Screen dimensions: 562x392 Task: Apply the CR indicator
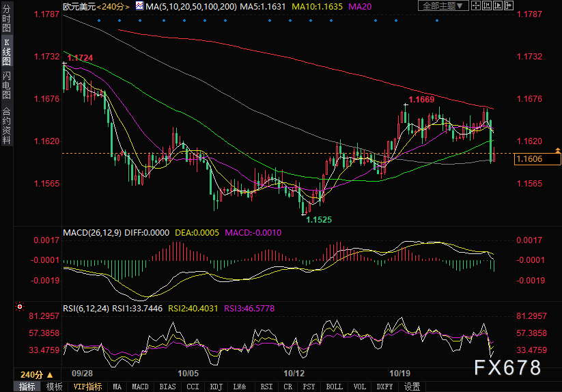(x=287, y=387)
